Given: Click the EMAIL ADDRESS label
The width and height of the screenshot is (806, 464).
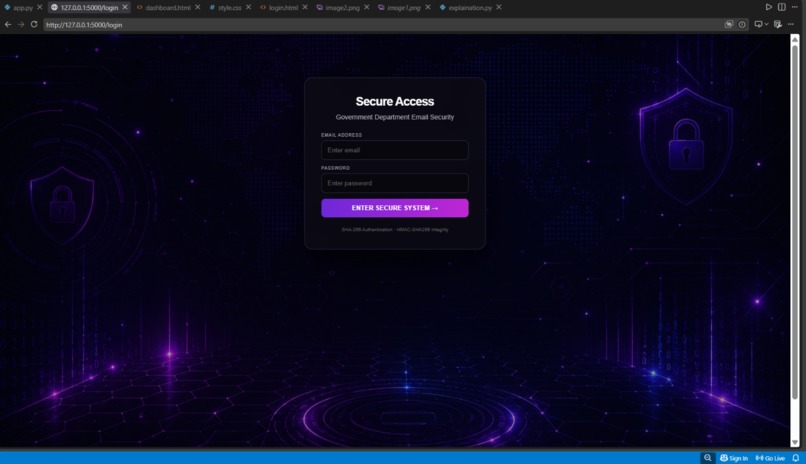Looking at the screenshot, I should 341,135.
